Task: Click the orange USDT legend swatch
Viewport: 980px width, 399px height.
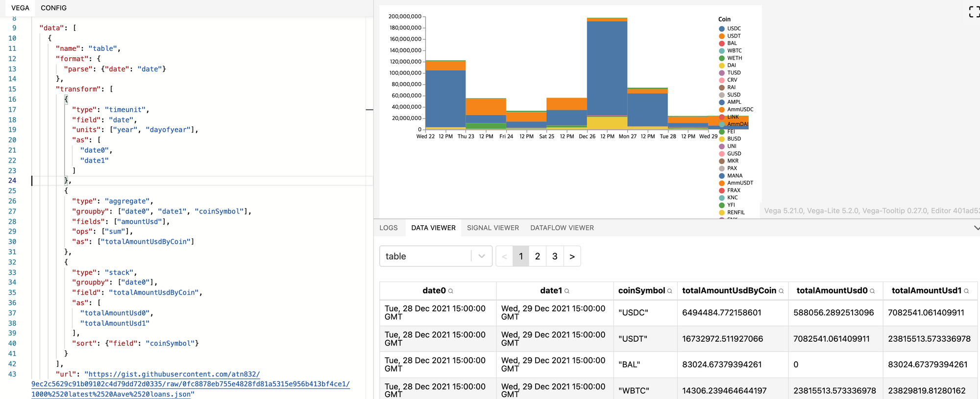Action: coord(722,36)
